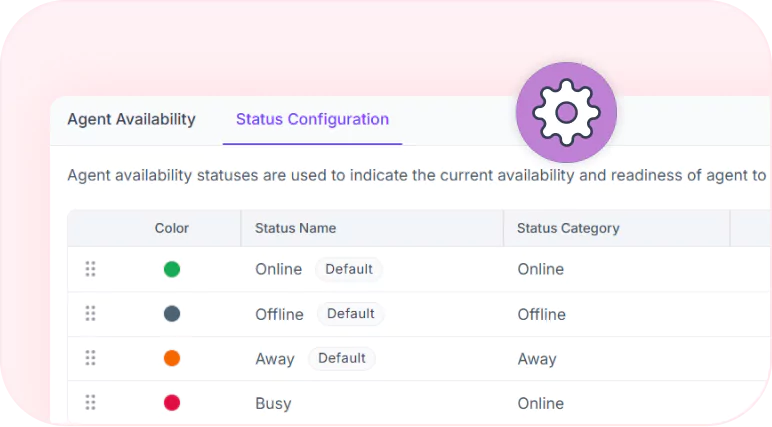Grab the drag handle for Busy row
The image size is (772, 427).
click(x=91, y=402)
